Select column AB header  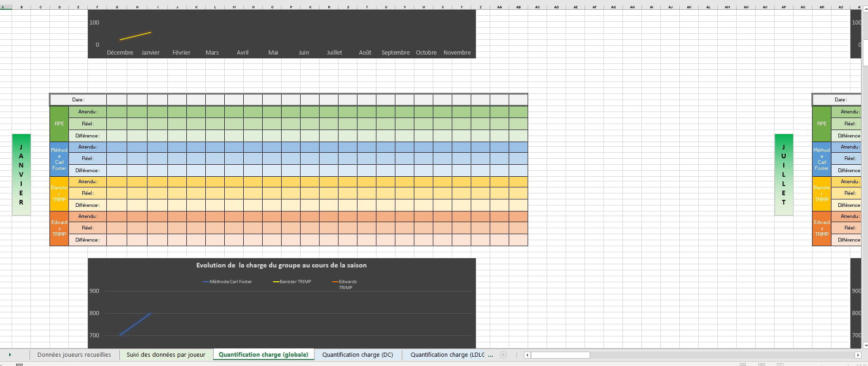(x=518, y=7)
